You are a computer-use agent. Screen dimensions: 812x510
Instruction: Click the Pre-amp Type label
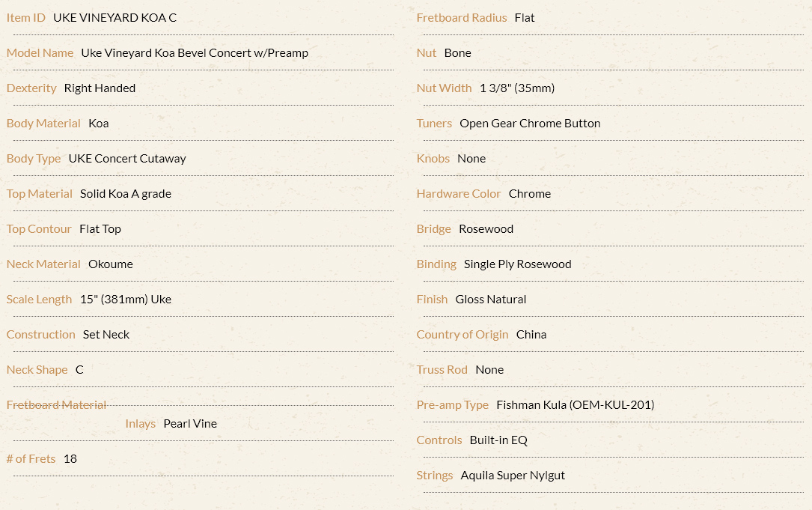click(x=452, y=405)
